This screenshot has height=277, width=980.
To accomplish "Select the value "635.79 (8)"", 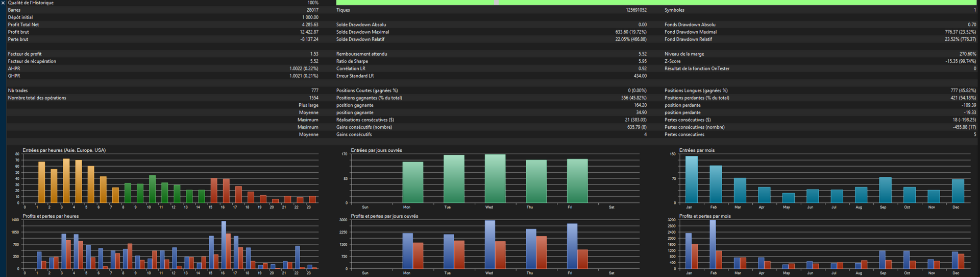I will (637, 127).
